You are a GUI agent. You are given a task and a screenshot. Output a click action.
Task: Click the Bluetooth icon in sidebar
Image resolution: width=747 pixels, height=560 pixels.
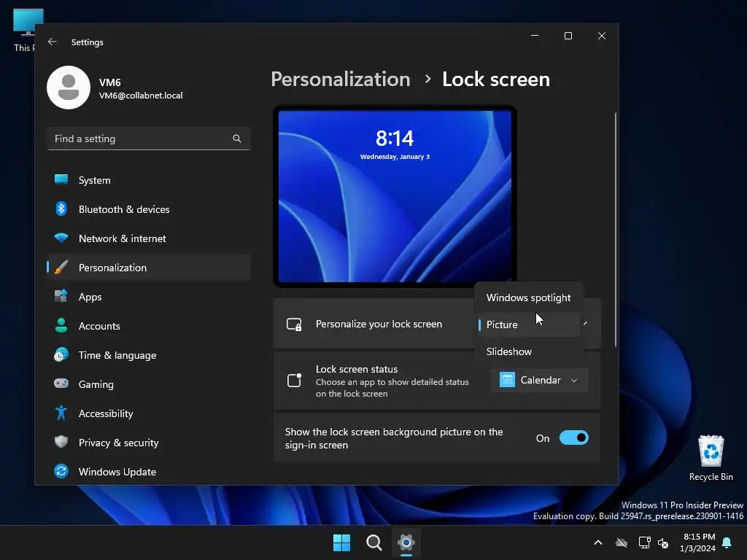click(x=61, y=209)
